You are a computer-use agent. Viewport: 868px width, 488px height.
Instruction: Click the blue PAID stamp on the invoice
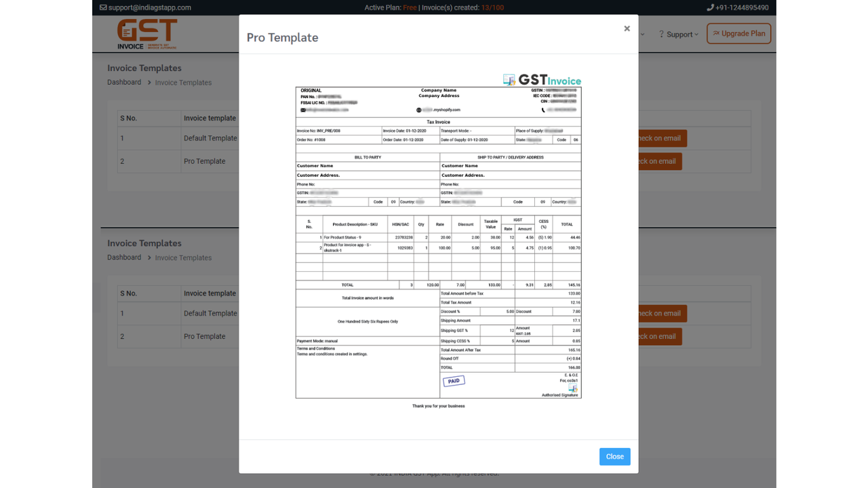tap(454, 380)
